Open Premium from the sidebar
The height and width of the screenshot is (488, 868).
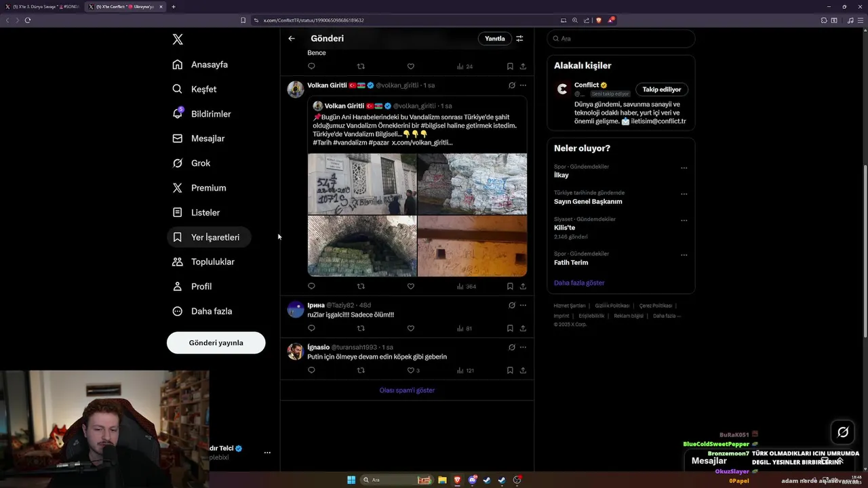(x=199, y=188)
